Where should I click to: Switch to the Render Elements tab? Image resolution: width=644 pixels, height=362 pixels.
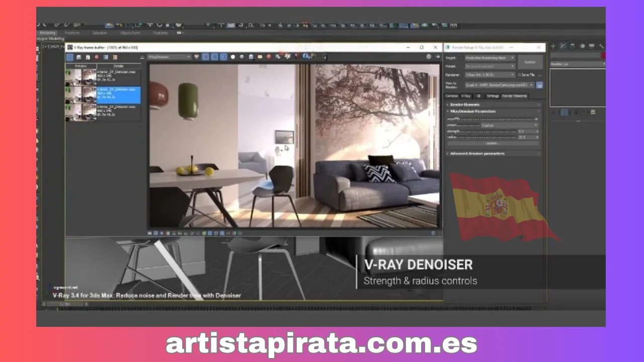pos(514,96)
